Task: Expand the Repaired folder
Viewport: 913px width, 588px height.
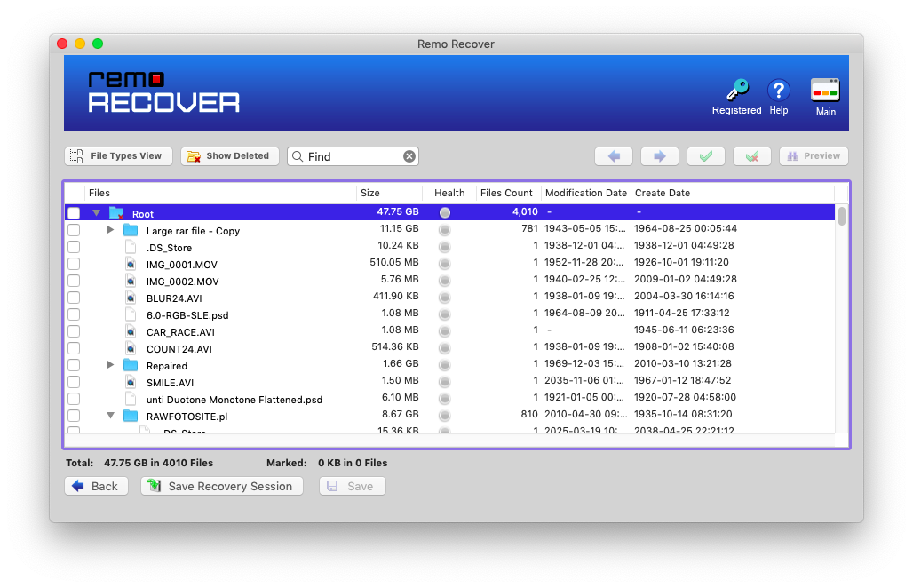Action: tap(110, 365)
